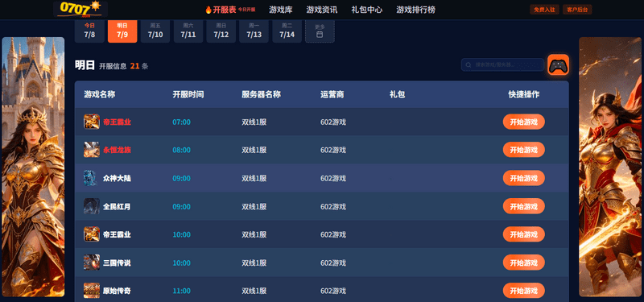The image size is (644, 302).
Task: Click the 0707 site logo
Action: click(x=80, y=9)
